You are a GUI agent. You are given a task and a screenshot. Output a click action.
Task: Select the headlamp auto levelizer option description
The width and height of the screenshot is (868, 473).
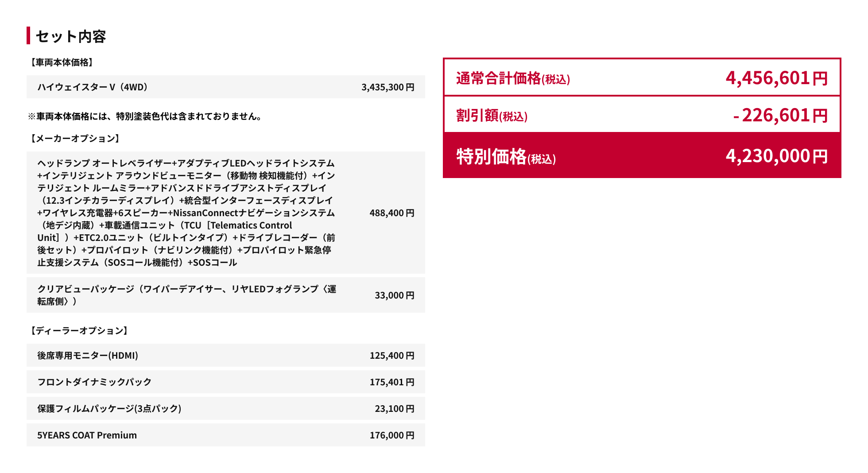click(x=186, y=213)
